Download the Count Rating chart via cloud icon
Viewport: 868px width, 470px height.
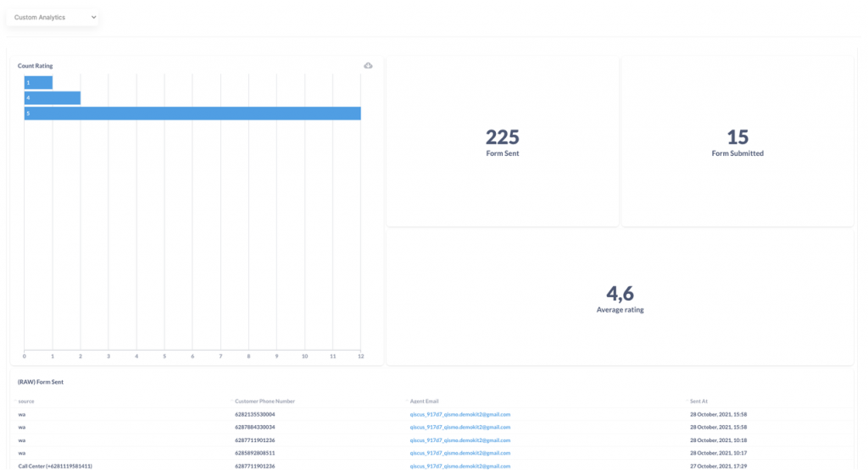pos(368,66)
